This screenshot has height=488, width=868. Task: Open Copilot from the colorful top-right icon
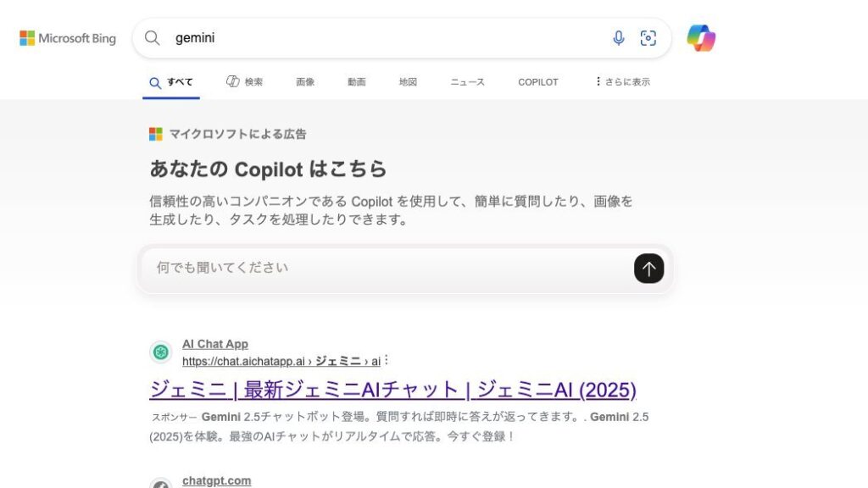point(701,38)
